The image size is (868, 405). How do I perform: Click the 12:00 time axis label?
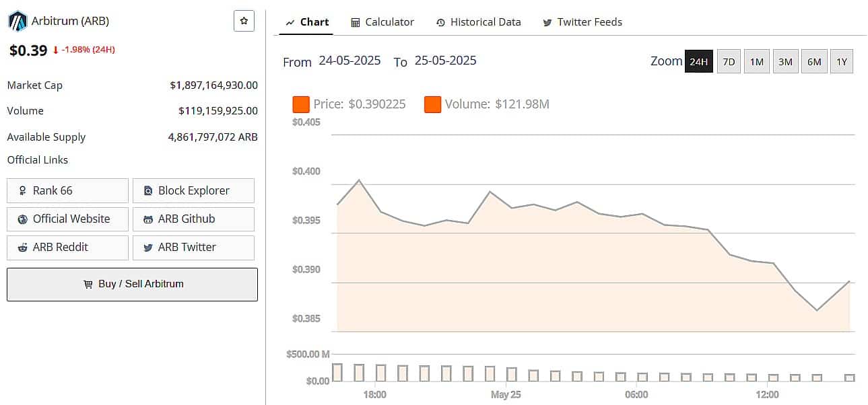(x=767, y=395)
